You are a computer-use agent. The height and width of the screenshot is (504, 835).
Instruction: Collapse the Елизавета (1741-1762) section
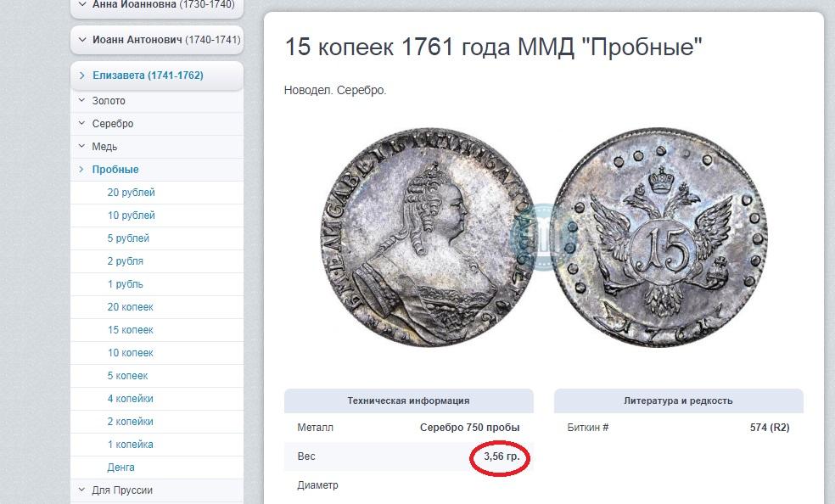click(x=82, y=76)
